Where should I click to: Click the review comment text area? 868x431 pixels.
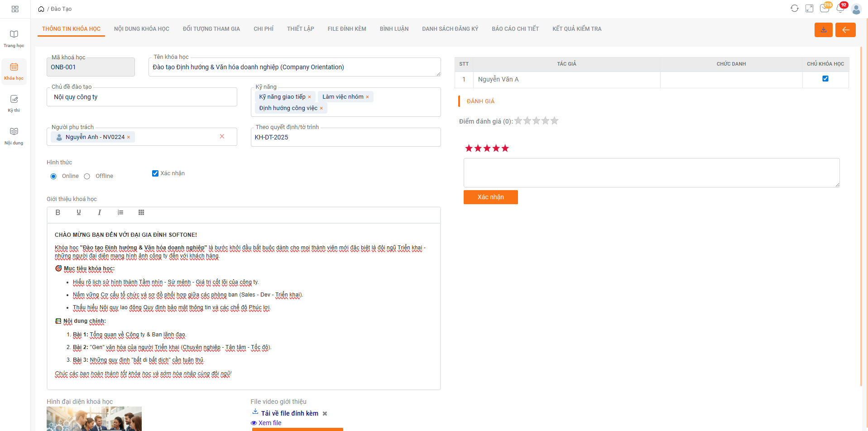point(651,172)
